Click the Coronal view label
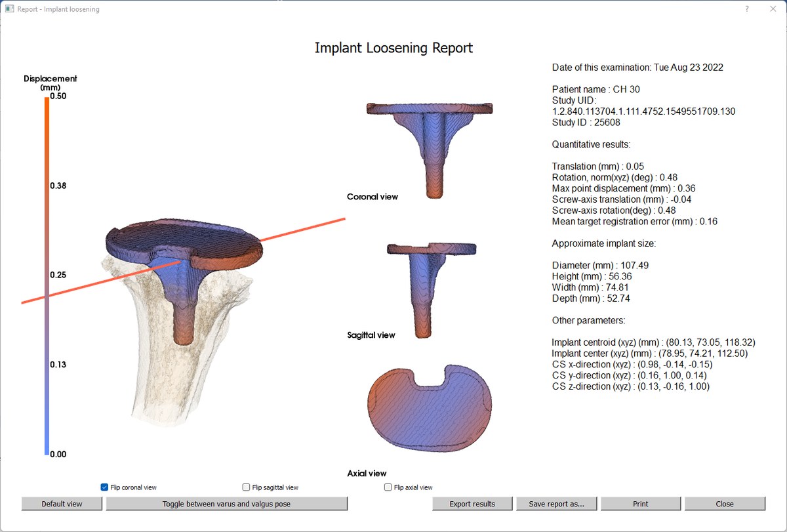Image resolution: width=787 pixels, height=532 pixels. (x=373, y=197)
